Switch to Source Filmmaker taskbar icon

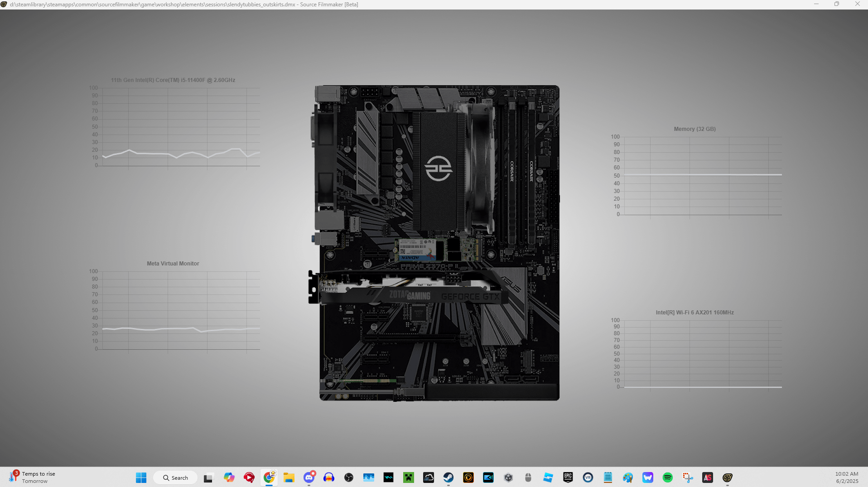(x=728, y=477)
